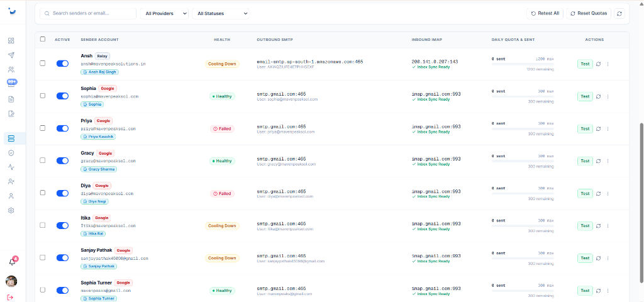
Task: Click the refresh icon in Sanjay Pathak row
Action: click(599, 258)
